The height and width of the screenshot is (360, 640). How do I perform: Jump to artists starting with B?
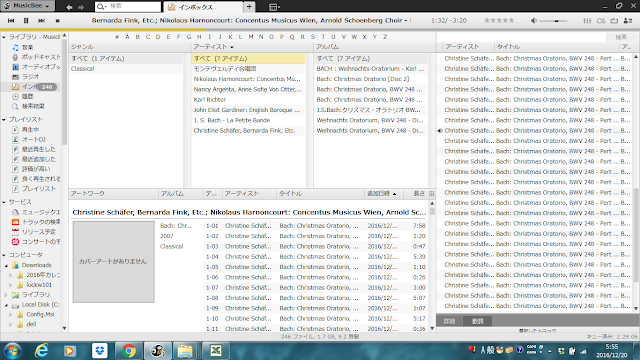pyautogui.click(x=138, y=37)
